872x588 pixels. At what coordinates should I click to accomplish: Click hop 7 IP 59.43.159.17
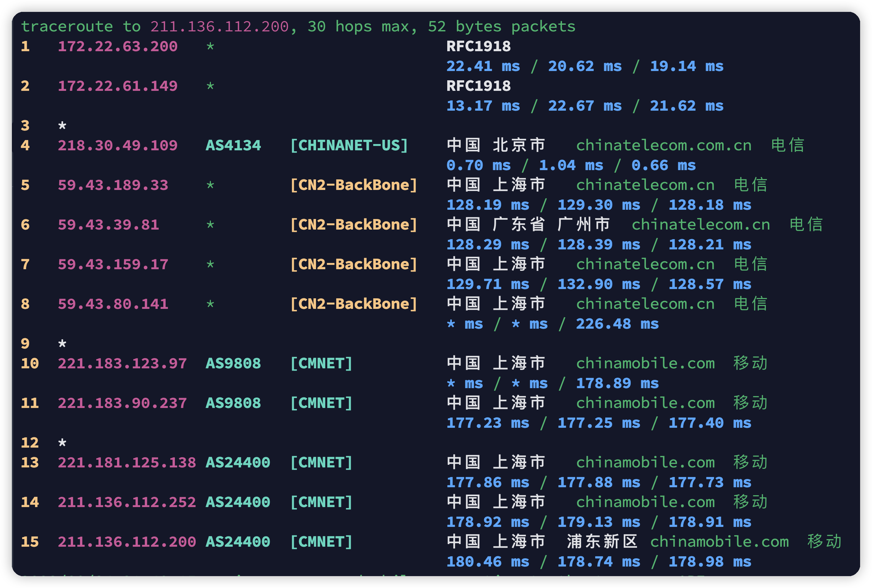click(x=113, y=265)
